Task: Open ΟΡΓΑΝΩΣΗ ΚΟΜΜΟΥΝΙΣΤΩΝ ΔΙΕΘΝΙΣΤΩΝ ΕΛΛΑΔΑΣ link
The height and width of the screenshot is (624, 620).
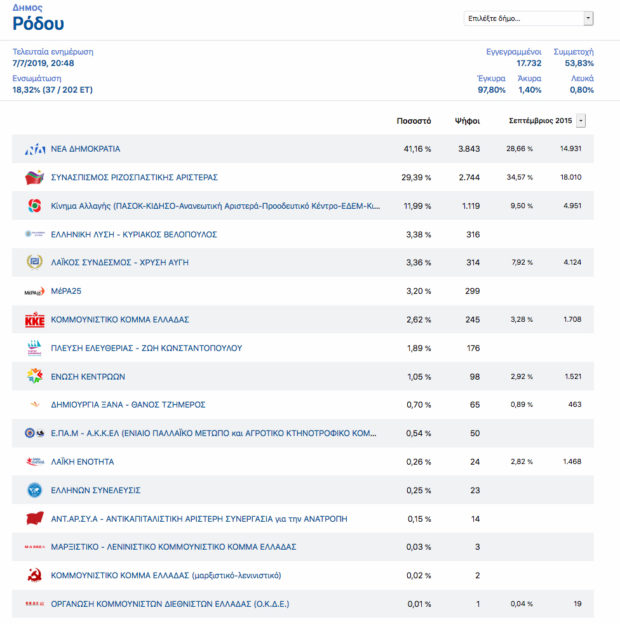Action: [x=170, y=604]
